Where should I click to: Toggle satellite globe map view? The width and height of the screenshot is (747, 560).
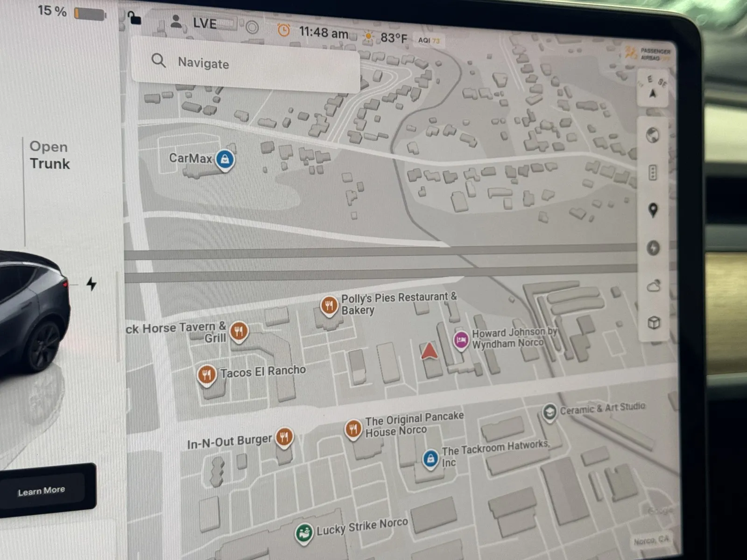tap(652, 135)
